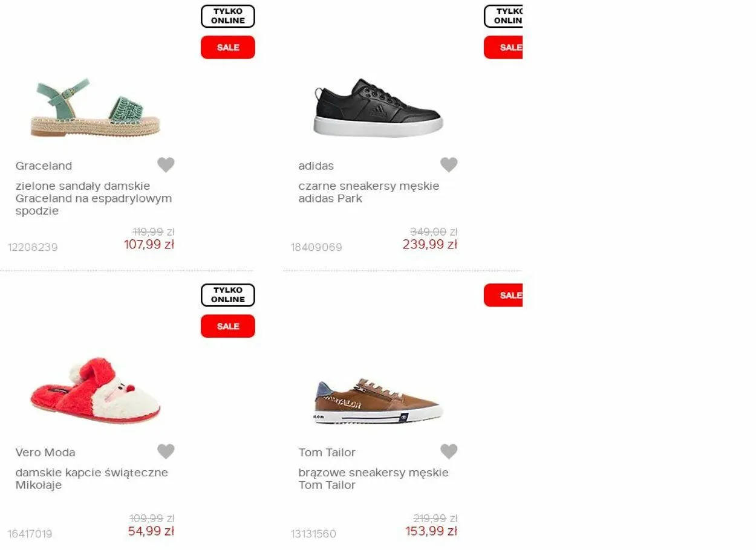Image resolution: width=756 pixels, height=550 pixels.
Task: Favorite the green Graceland sandals with heart icon
Action: (x=166, y=164)
